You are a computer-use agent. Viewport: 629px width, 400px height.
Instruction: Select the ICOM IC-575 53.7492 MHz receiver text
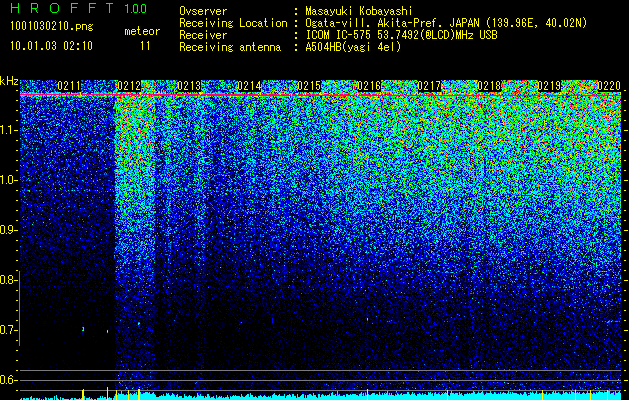click(x=401, y=35)
